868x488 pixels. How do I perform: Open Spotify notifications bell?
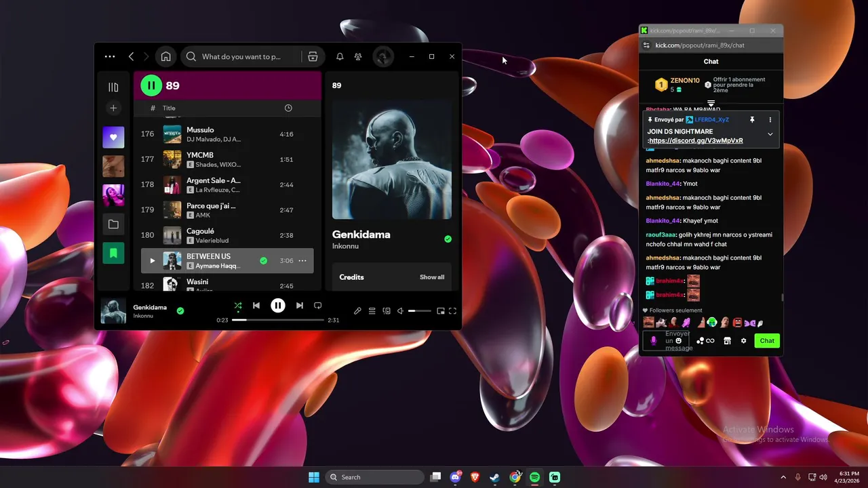point(340,57)
